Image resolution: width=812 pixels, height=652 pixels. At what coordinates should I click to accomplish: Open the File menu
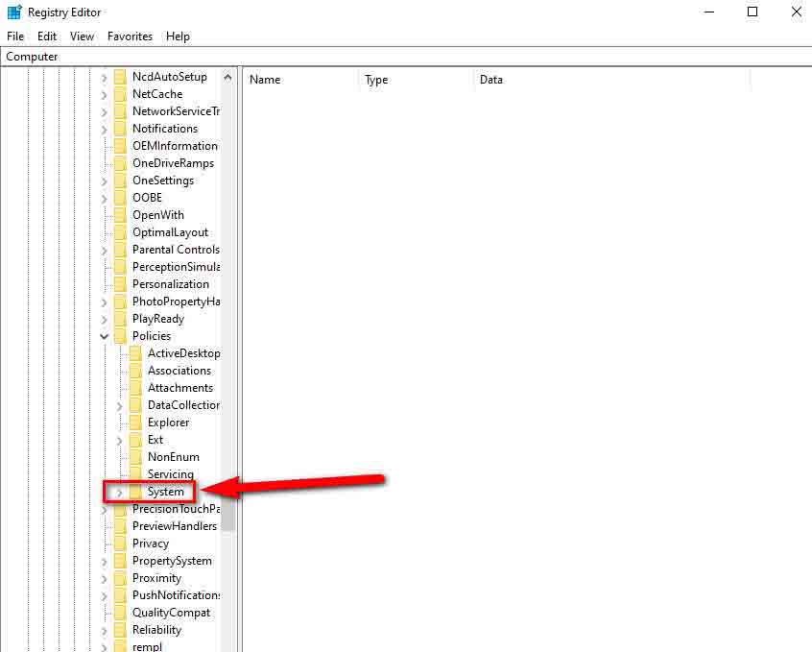pos(15,36)
